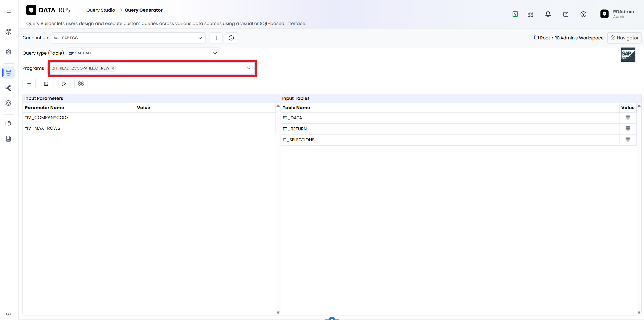The image size is (644, 320).
Task: Click the RDAdmin user avatar
Action: (604, 14)
